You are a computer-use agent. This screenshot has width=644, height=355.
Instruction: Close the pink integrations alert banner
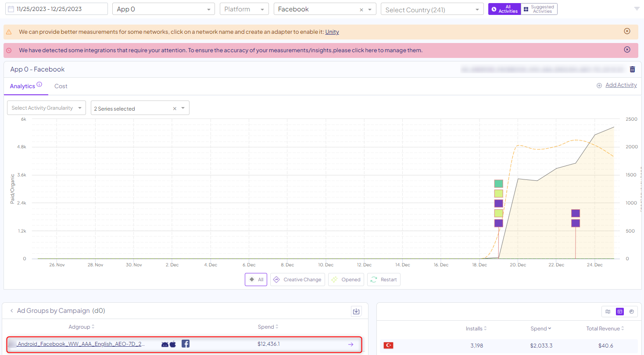627,50
